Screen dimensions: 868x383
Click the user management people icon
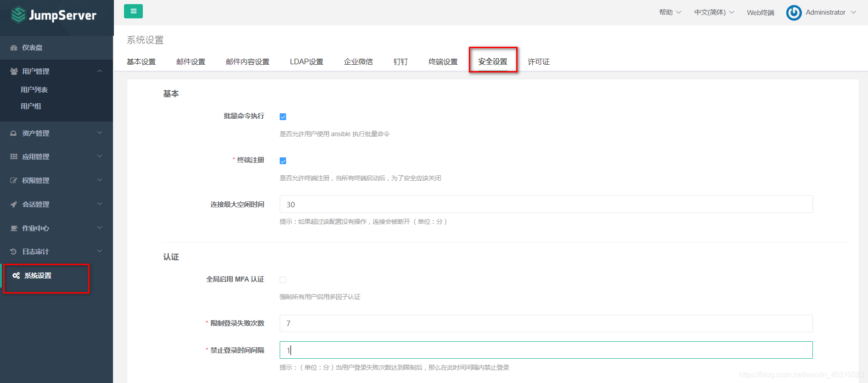point(14,71)
